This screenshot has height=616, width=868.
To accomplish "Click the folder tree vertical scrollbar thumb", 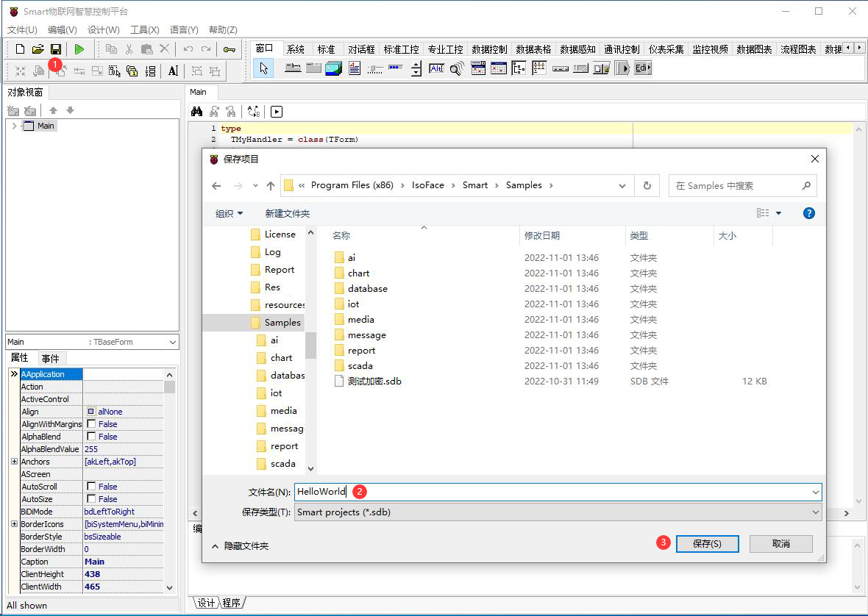I will [310, 345].
